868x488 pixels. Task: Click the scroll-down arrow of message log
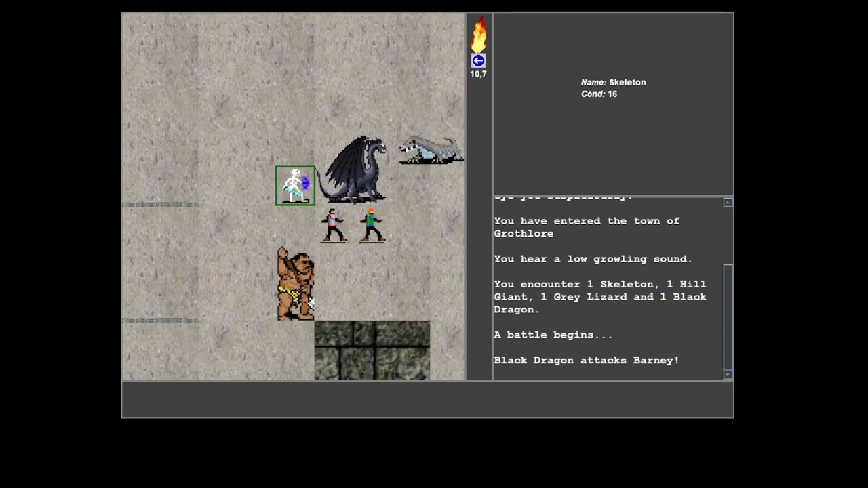tap(728, 375)
